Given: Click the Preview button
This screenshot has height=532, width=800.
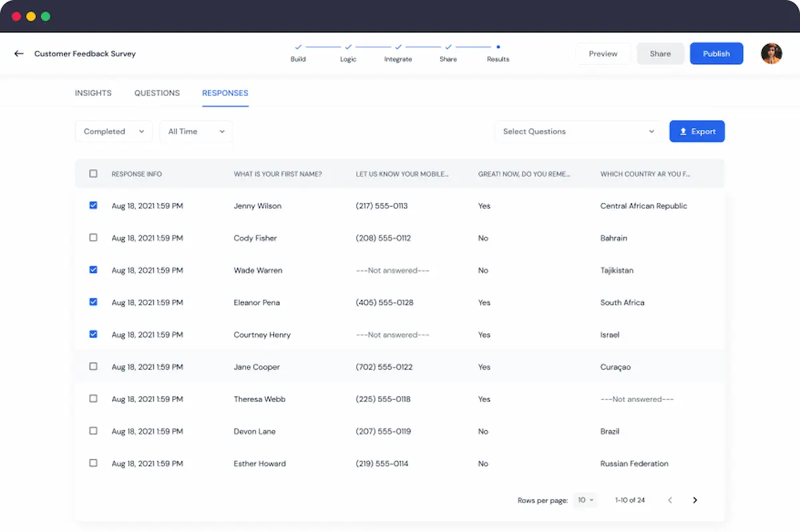Looking at the screenshot, I should pos(603,54).
